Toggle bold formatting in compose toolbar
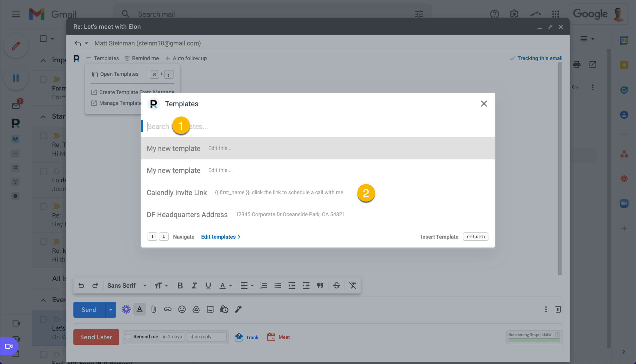 point(180,285)
